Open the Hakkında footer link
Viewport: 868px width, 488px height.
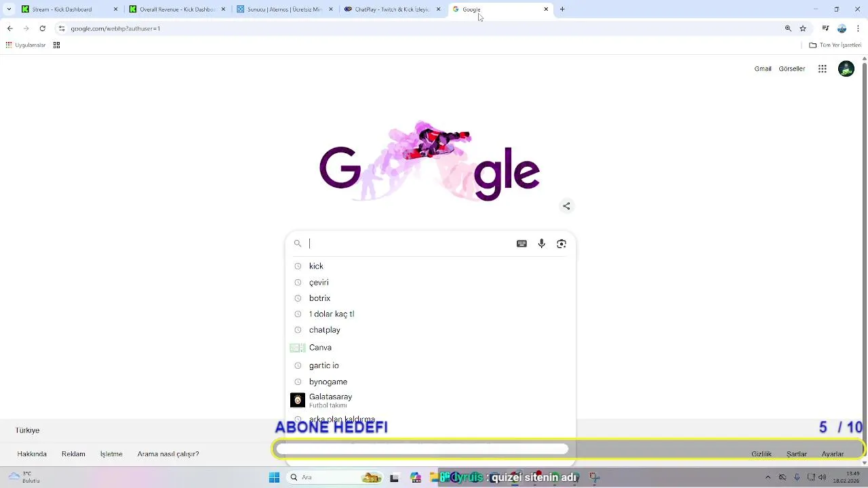pos(32,454)
